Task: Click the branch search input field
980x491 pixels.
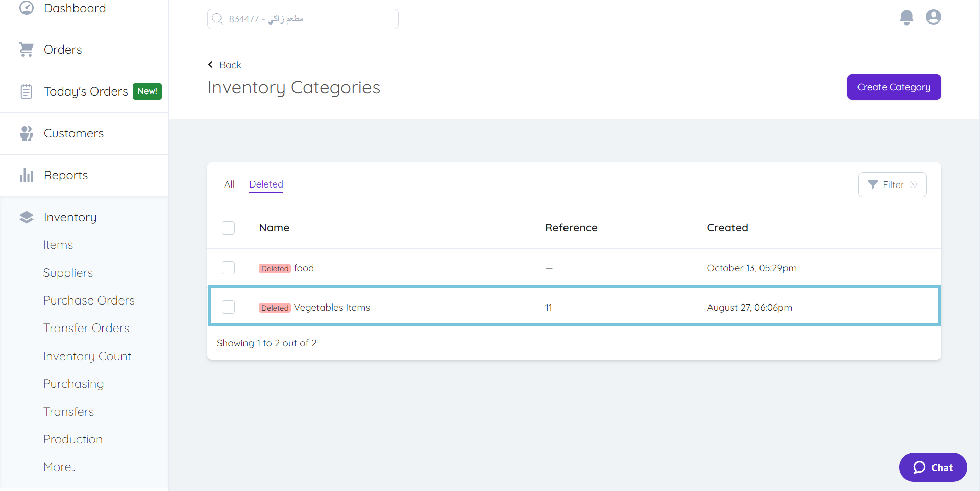Action: 303,19
